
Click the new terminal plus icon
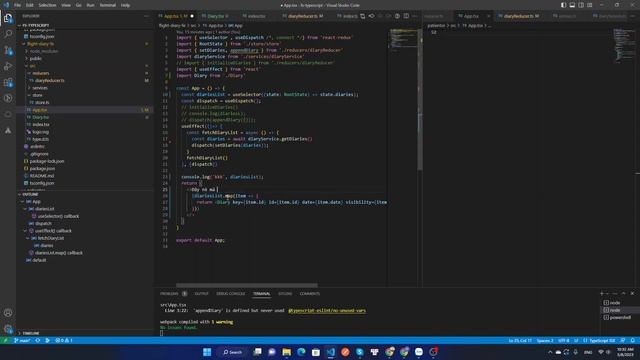(x=602, y=293)
